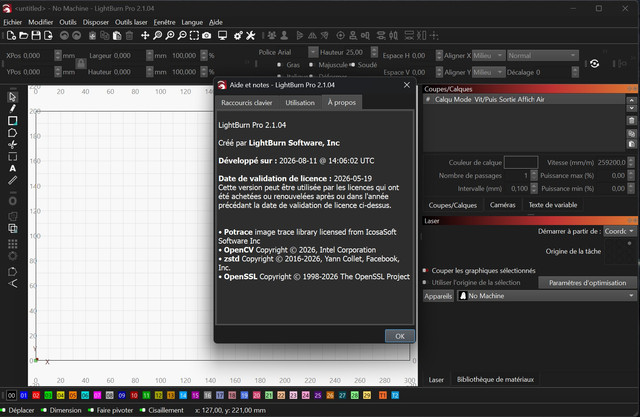Click the LightBurn logo in main title bar

coord(7,8)
